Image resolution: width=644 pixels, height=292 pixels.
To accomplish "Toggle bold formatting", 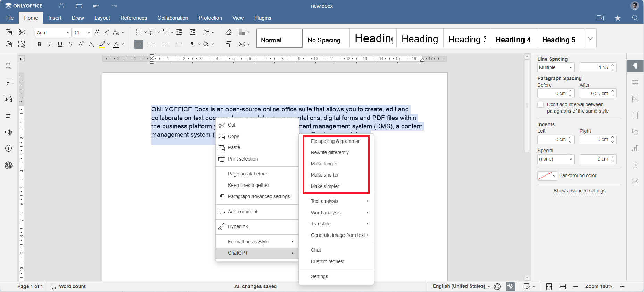I will (39, 44).
